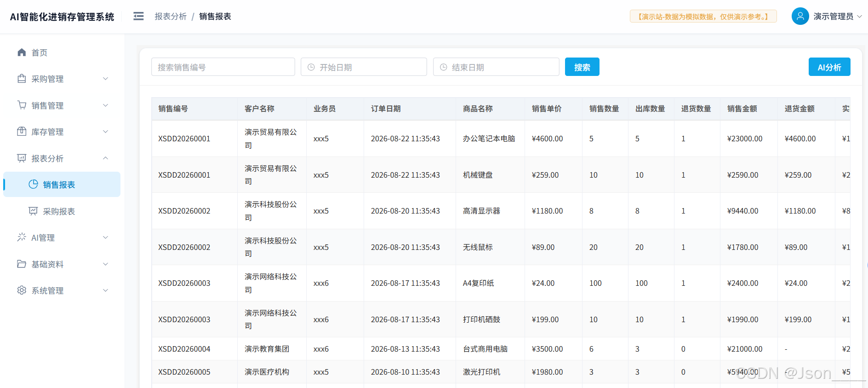Expand the 库存管理 menu chevron
The image size is (868, 388).
[105, 132]
